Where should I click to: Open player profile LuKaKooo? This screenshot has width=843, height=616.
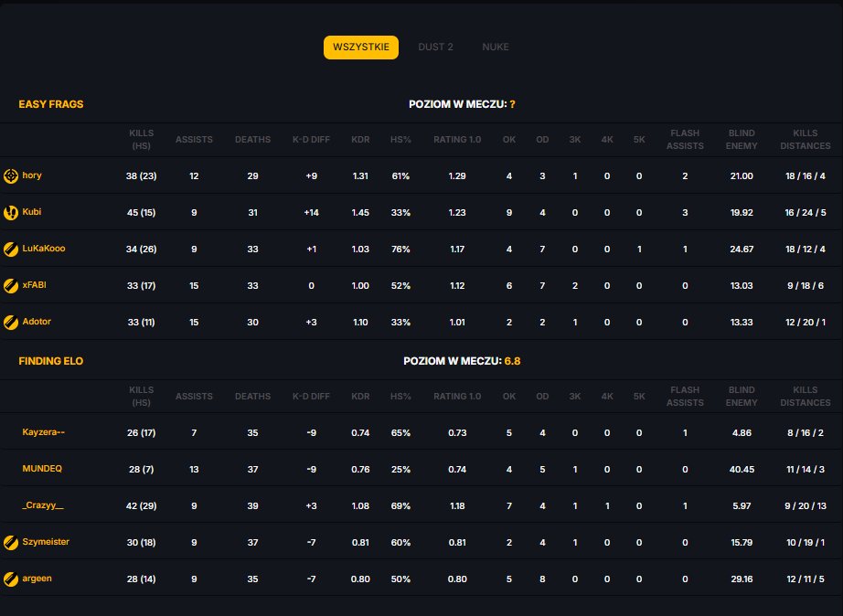point(44,249)
